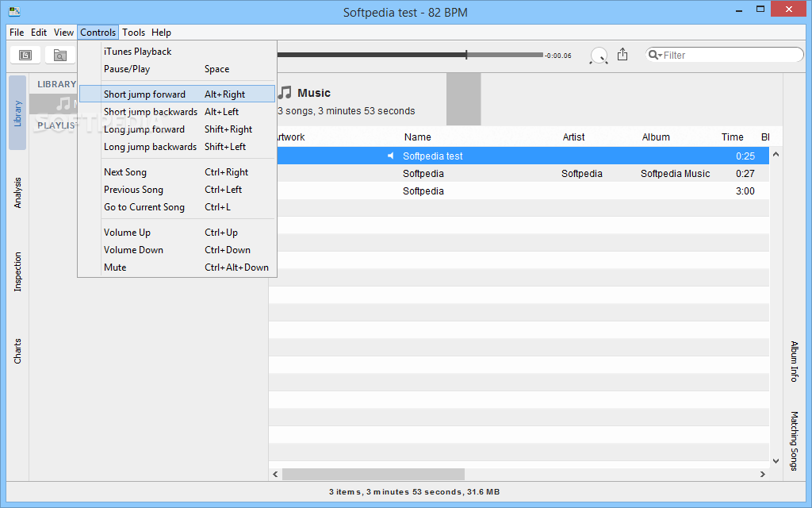Open the Edit menu
The width and height of the screenshot is (812, 508).
[x=39, y=32]
